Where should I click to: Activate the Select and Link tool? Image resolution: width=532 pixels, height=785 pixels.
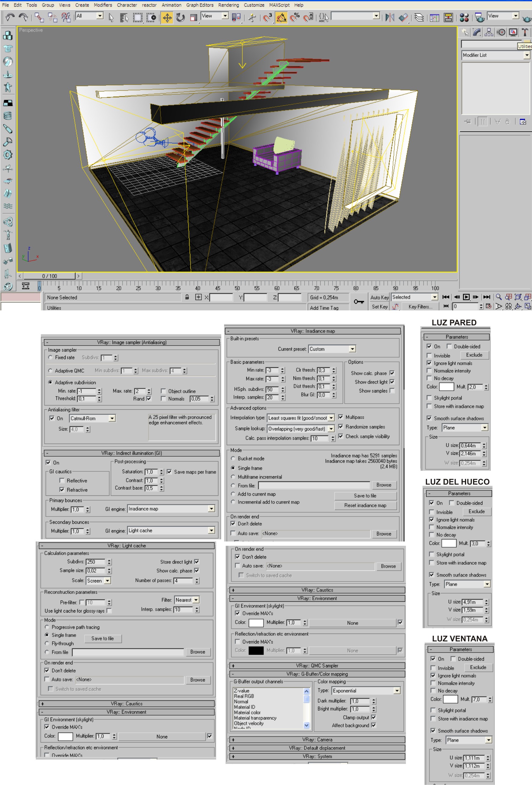tap(39, 17)
